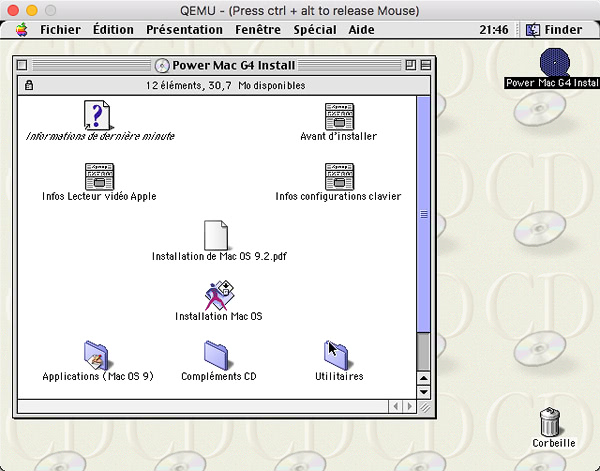Click the window zoom box button
Viewport: 600px width, 471px height.
point(411,65)
